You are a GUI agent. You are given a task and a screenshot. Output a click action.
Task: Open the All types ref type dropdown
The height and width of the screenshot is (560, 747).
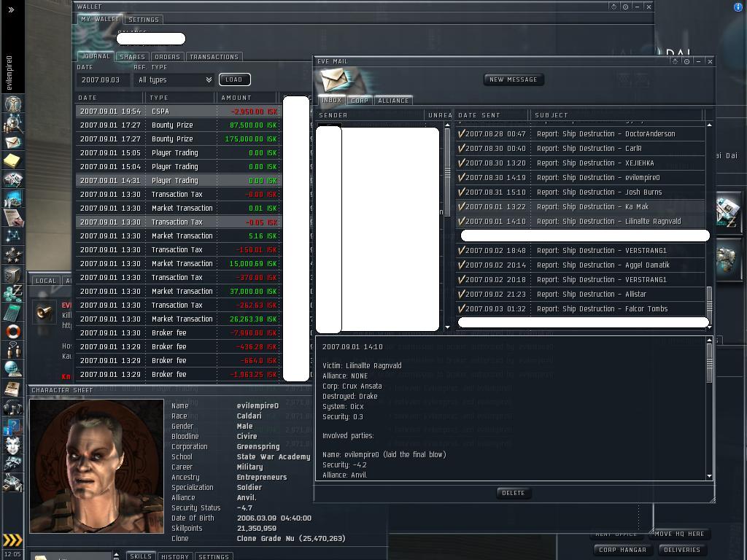point(174,80)
